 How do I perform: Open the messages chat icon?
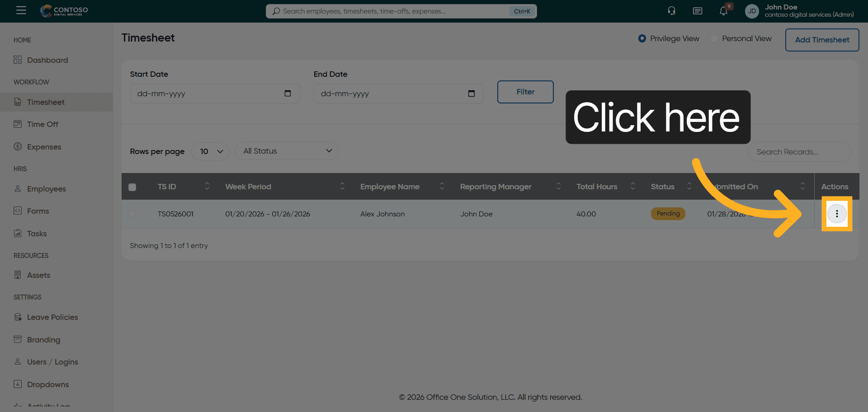click(x=697, y=11)
